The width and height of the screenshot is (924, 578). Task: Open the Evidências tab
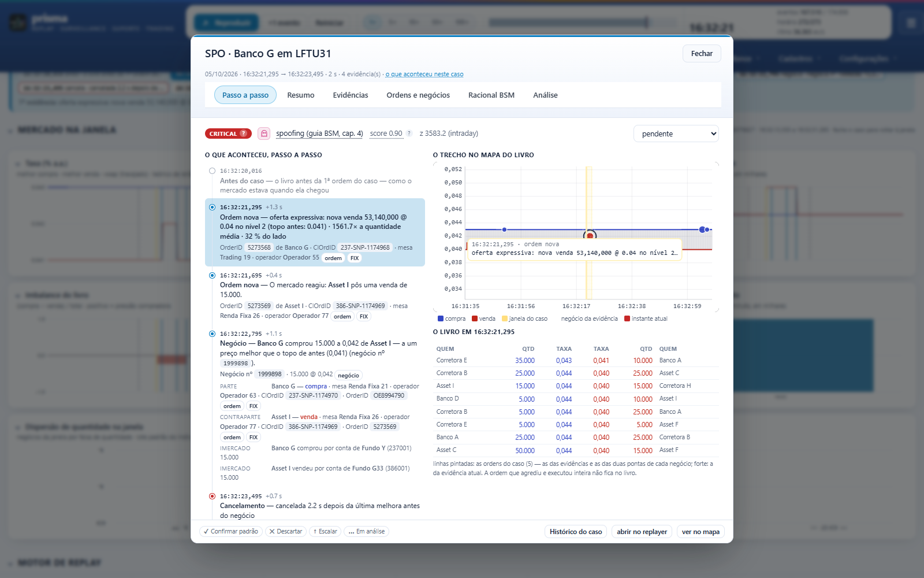(x=351, y=95)
